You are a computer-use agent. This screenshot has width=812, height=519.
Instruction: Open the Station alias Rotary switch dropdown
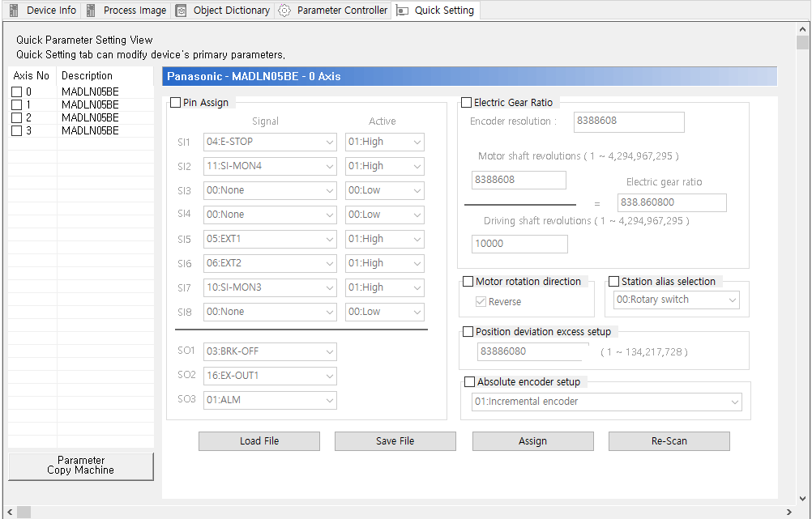click(x=677, y=300)
